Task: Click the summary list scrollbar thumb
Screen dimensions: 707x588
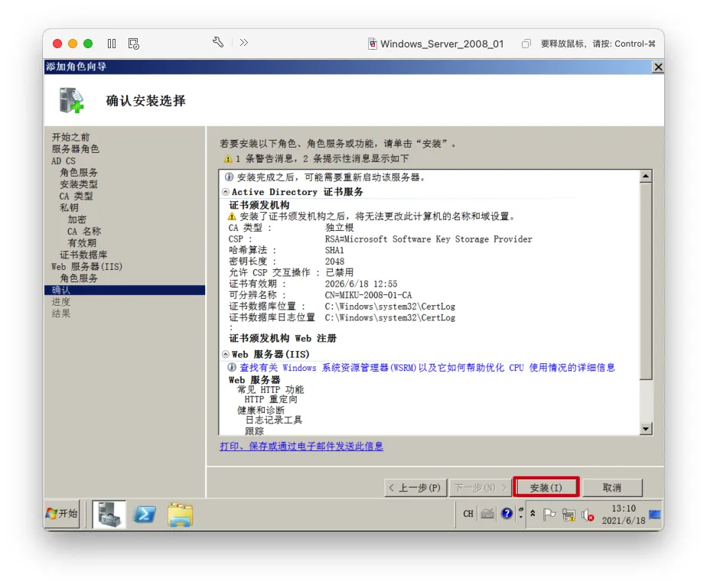Action: (x=646, y=281)
